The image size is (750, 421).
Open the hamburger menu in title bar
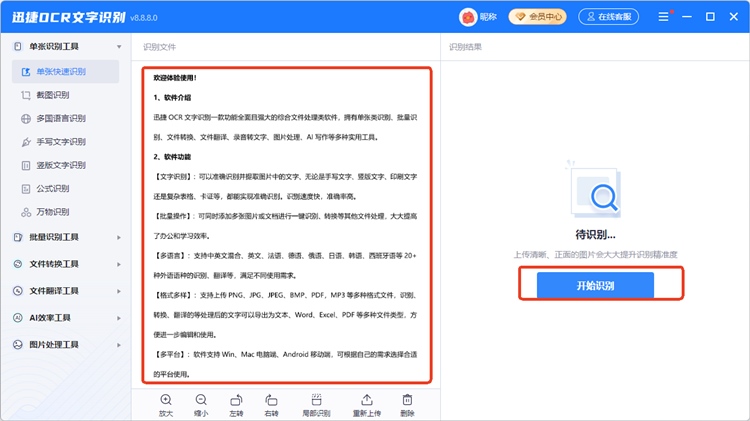(663, 17)
